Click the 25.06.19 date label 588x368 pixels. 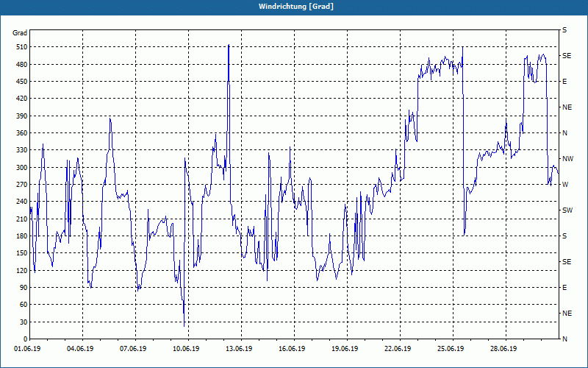pyautogui.click(x=451, y=349)
